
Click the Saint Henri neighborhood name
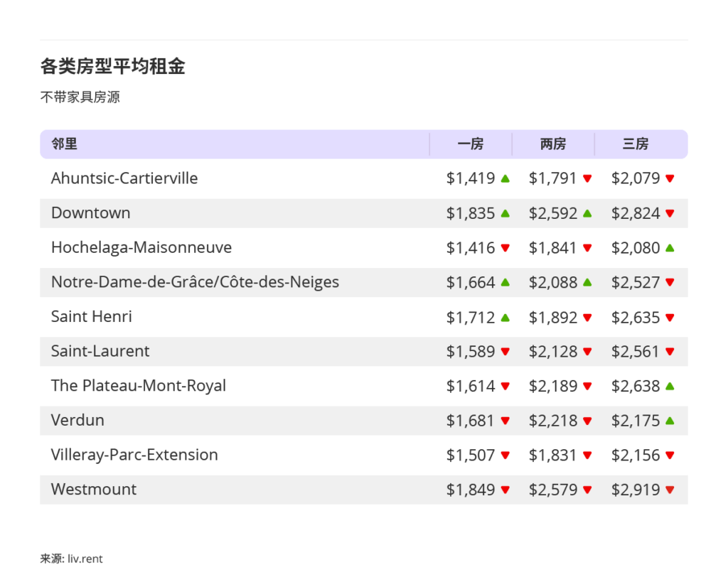click(91, 317)
